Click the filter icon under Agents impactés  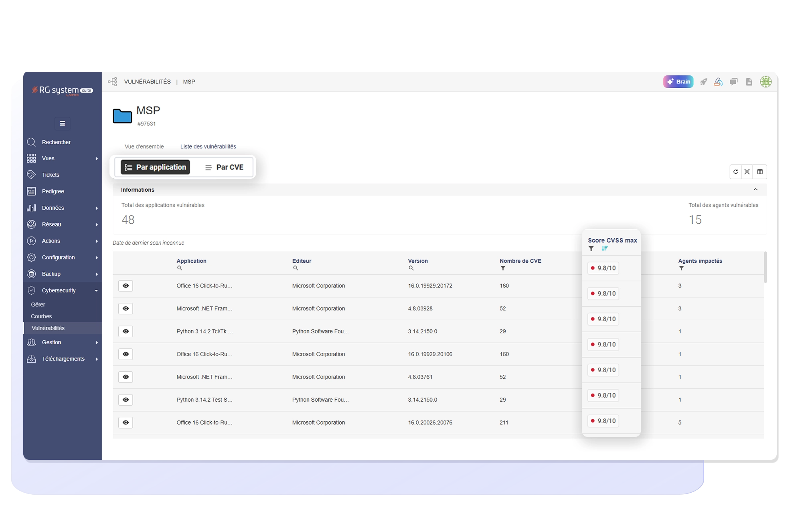681,268
